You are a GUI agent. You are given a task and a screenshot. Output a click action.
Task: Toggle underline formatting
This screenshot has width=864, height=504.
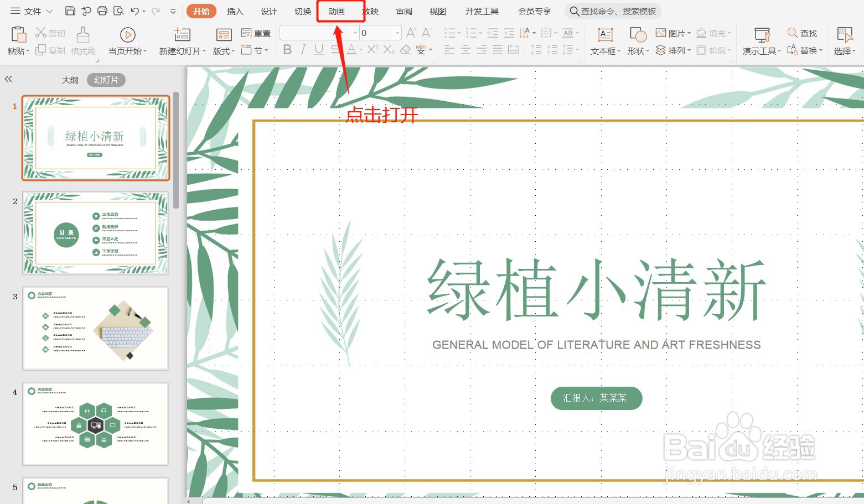click(318, 50)
